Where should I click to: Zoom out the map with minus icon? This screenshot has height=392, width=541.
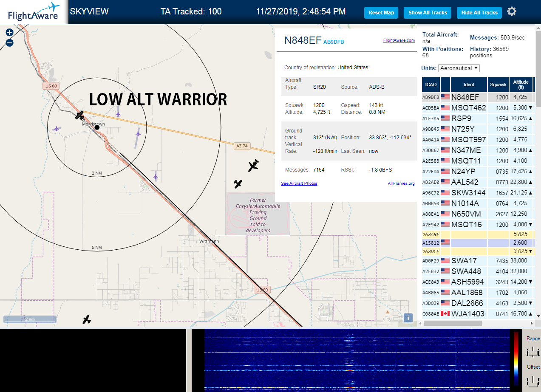(9, 42)
